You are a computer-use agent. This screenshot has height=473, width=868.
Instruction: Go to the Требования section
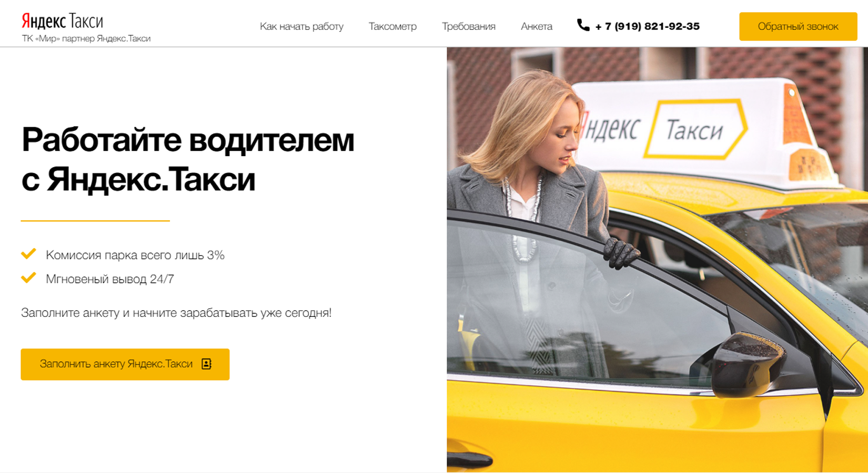click(x=469, y=26)
